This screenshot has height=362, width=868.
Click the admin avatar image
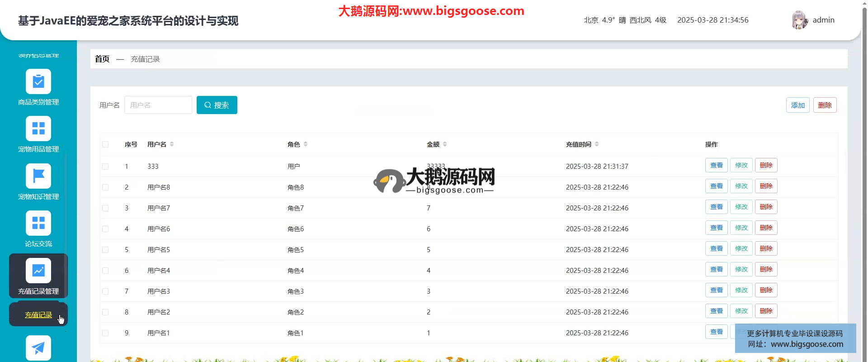click(x=799, y=20)
